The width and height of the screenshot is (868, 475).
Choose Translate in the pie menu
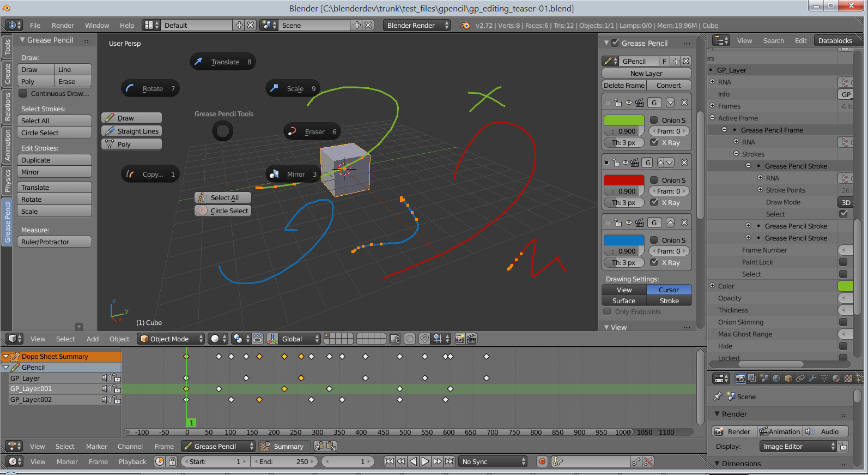tap(223, 62)
